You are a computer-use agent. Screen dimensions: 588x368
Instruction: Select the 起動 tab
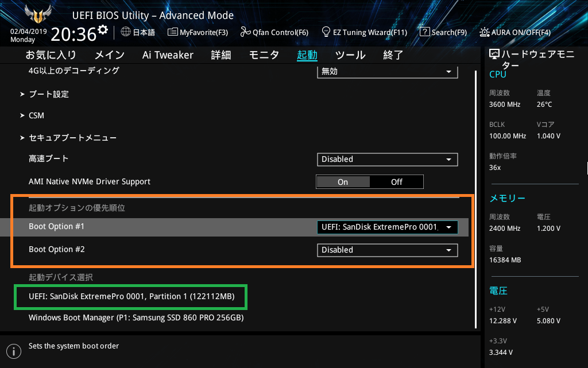pyautogui.click(x=307, y=55)
